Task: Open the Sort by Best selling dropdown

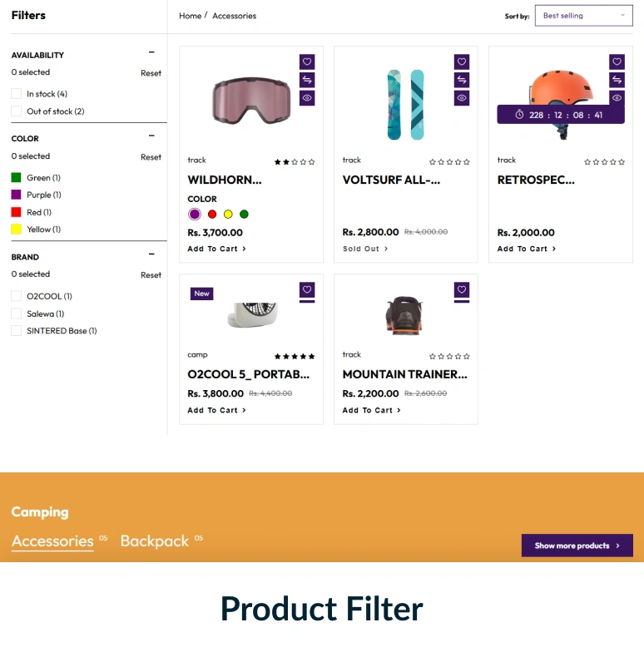Action: coord(583,16)
